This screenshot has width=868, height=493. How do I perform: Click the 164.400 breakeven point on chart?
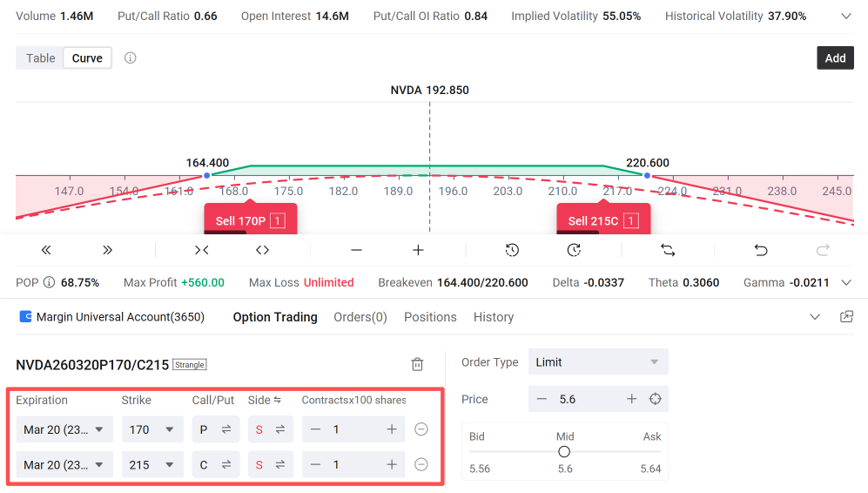tap(206, 176)
